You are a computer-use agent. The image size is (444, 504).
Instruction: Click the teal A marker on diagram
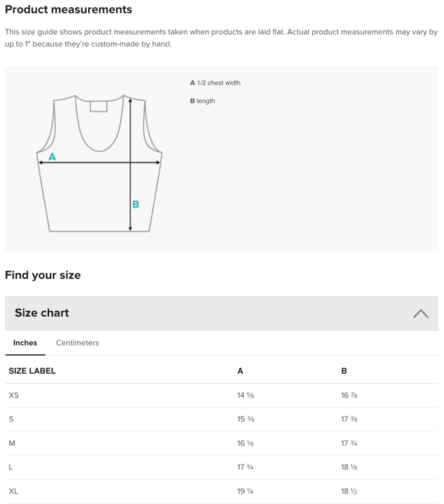point(52,157)
